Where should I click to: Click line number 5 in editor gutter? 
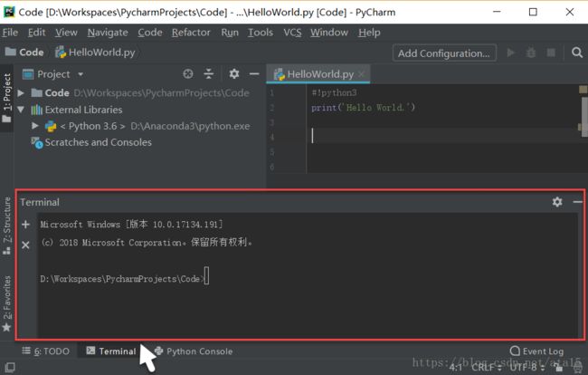(272, 152)
